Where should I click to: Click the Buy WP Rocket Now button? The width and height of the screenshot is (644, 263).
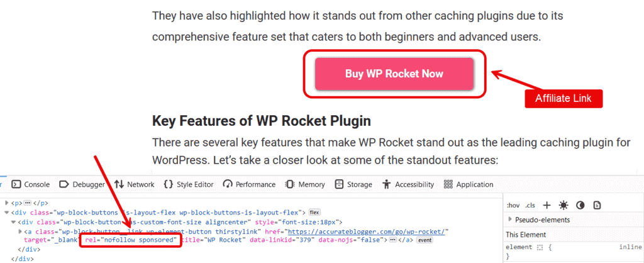click(x=394, y=74)
